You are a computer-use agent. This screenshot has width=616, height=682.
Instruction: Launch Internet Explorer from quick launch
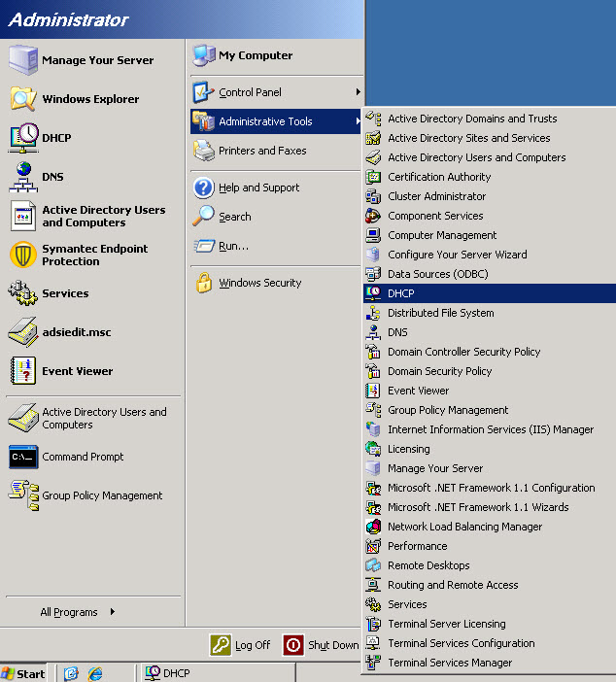(x=95, y=673)
